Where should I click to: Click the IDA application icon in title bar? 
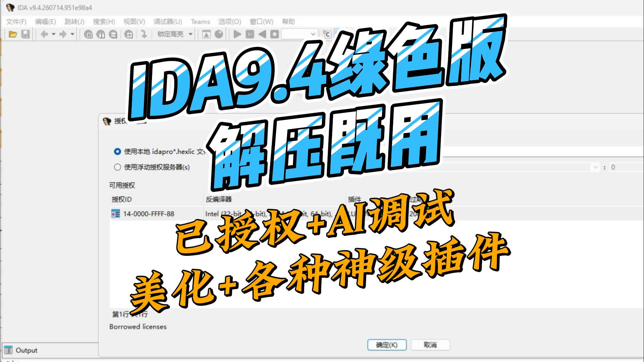10,8
